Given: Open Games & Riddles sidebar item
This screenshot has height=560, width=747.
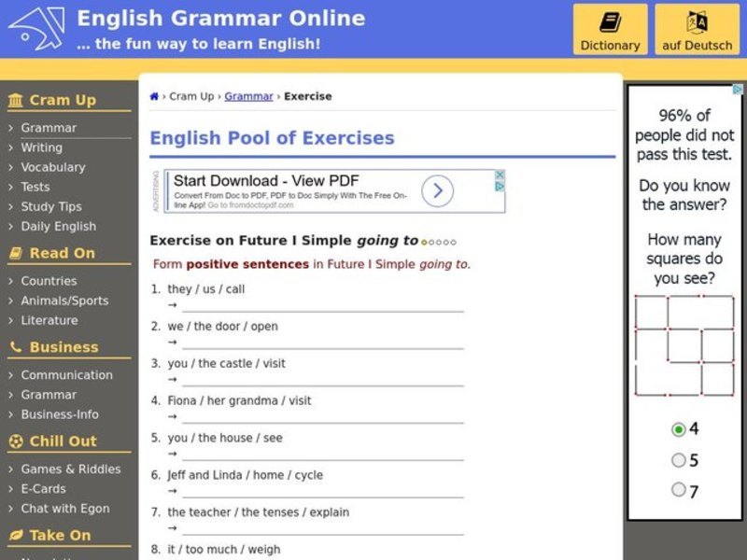Looking at the screenshot, I should (x=70, y=469).
